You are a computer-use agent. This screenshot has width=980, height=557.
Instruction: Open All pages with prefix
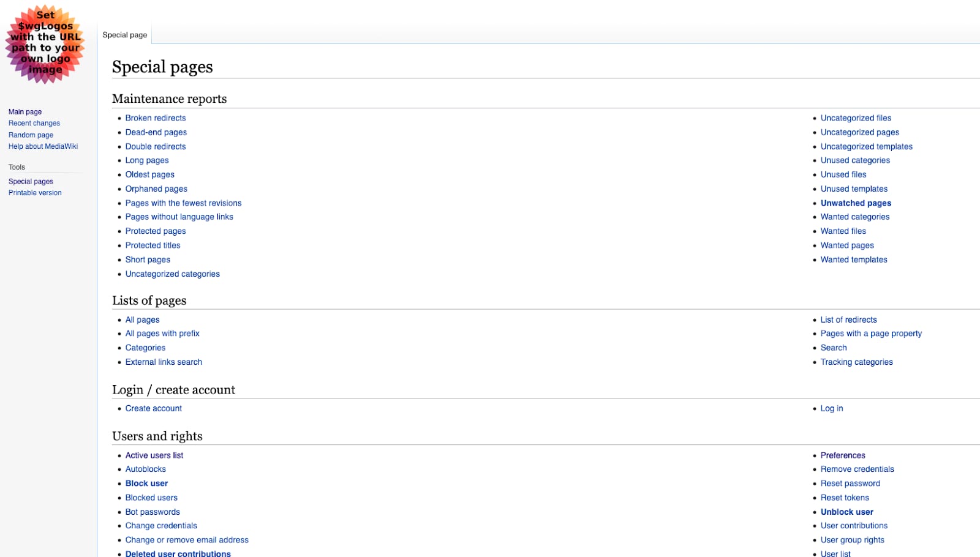click(x=162, y=333)
